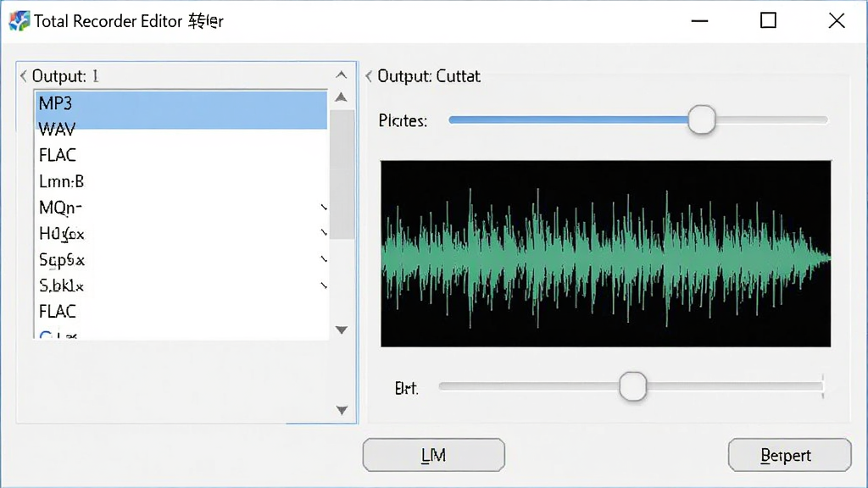This screenshot has height=488, width=868.
Task: Expand the chevron on the H0gox row
Action: pos(325,233)
